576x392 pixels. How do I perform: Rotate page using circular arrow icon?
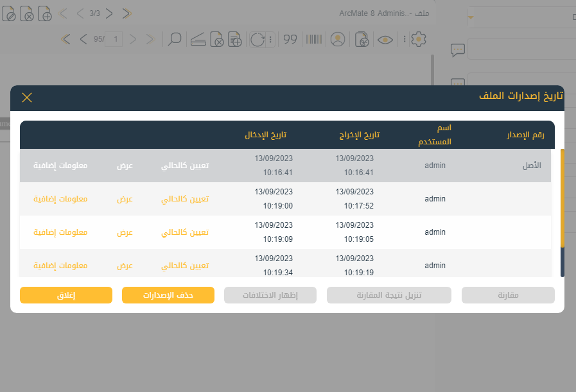(258, 40)
